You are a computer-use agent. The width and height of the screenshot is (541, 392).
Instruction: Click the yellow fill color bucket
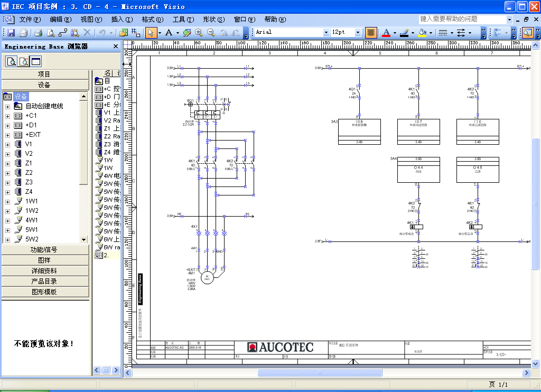[422, 33]
